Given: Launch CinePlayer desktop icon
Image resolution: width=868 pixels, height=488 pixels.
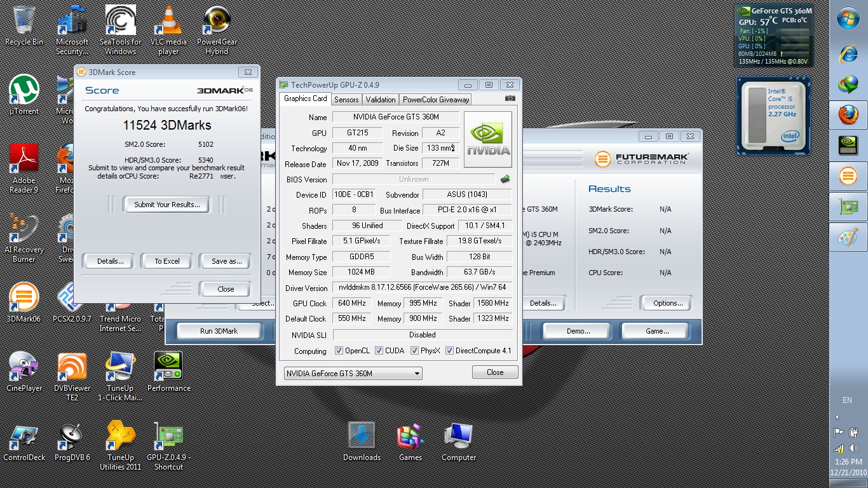Looking at the screenshot, I should [x=24, y=372].
